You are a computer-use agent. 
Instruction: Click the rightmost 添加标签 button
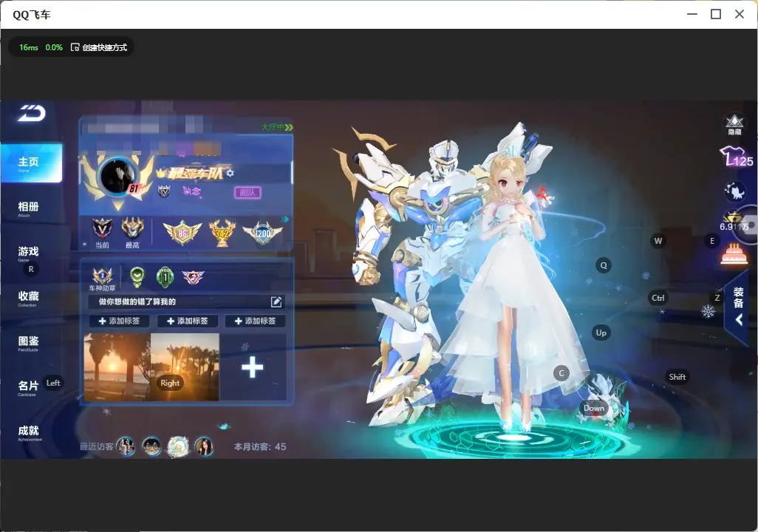tap(255, 321)
